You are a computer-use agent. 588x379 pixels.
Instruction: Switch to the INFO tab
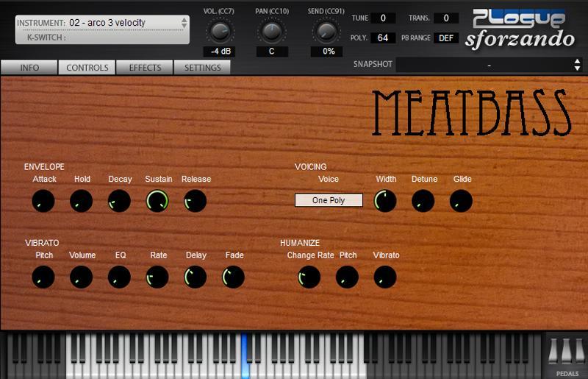(29, 68)
